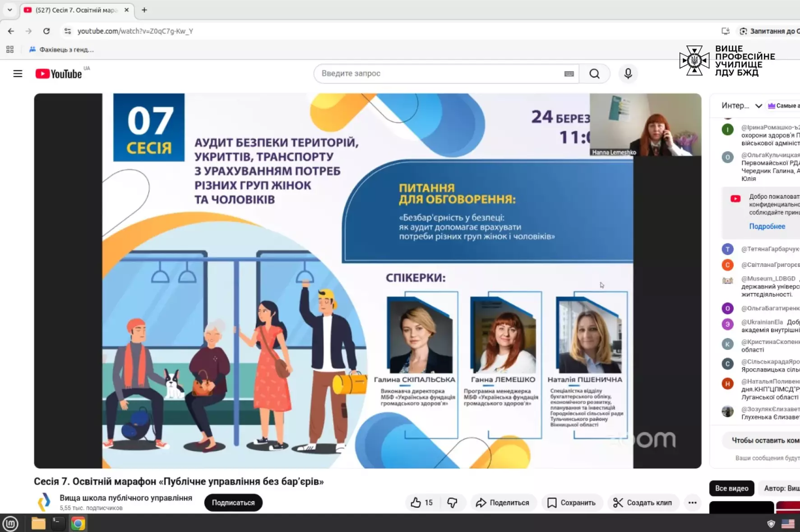Click the Введите запрос search field
Viewport: 800px width, 532px height.
coord(438,73)
